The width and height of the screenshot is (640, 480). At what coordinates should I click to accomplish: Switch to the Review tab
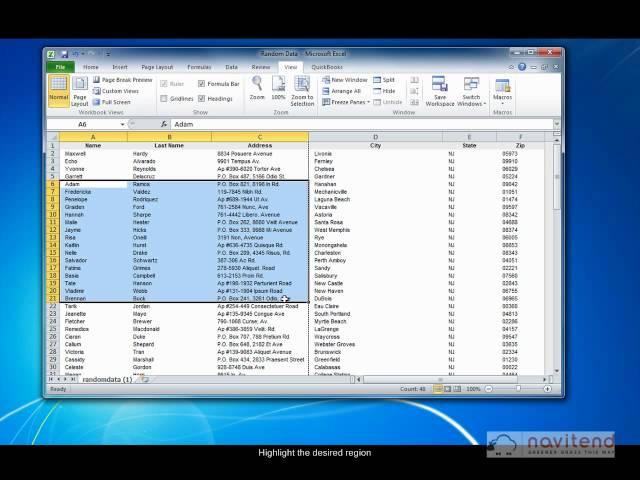pyautogui.click(x=261, y=67)
